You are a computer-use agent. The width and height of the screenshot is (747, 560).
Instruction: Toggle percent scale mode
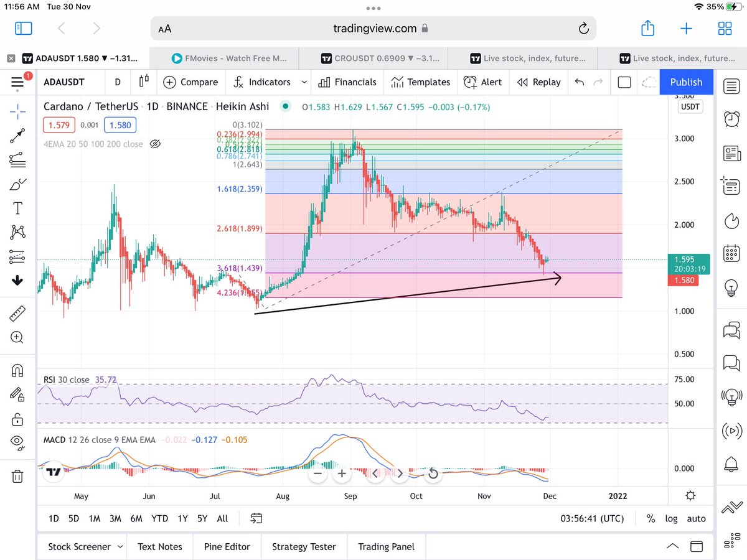651,518
